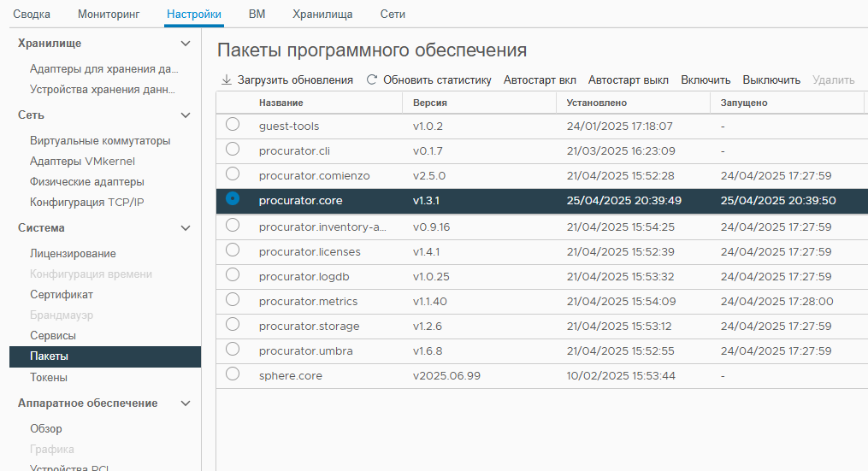
Task: Open Обзор under Аппаратное обеспечение
Action: point(46,429)
